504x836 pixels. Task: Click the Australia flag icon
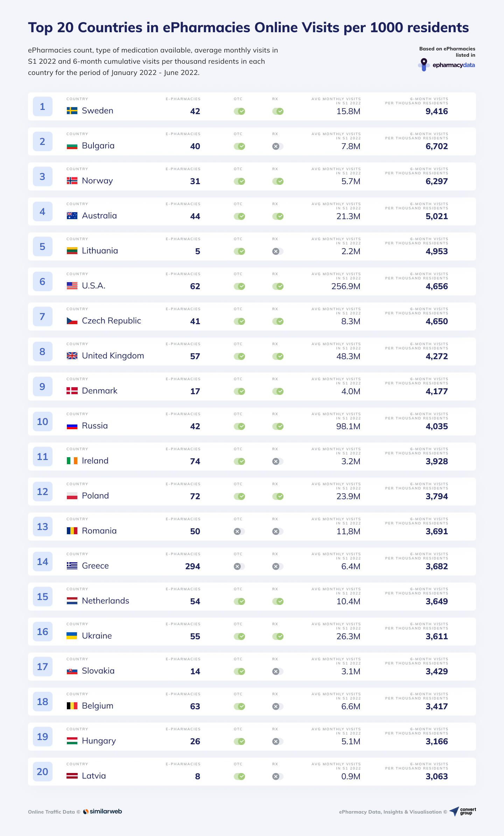coord(72,216)
